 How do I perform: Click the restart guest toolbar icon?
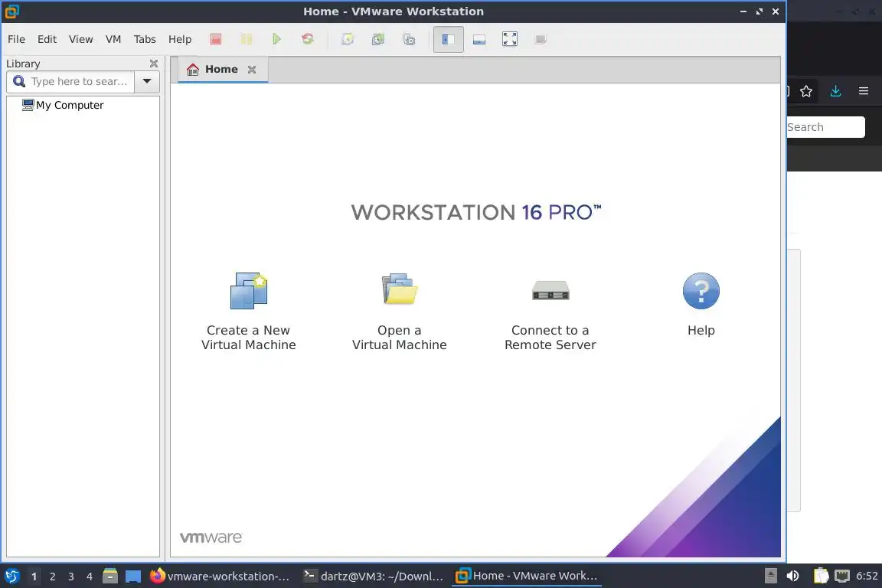click(308, 39)
